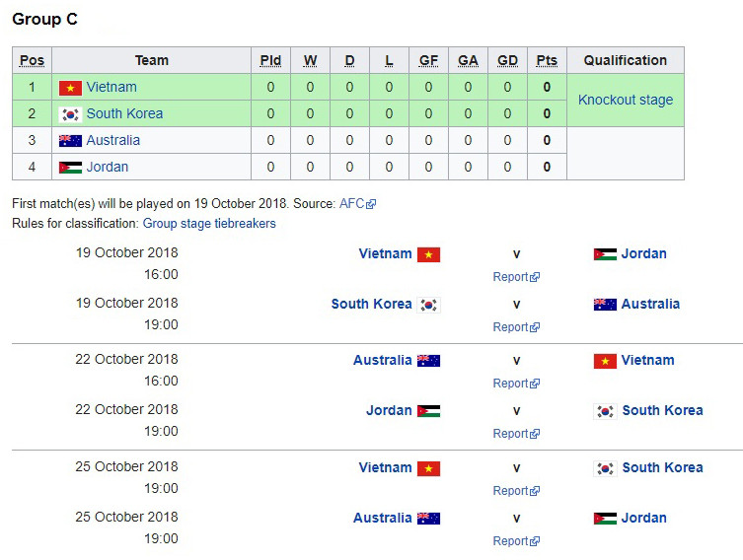Screen dimensions: 743x560
Task: Click the Pts column header
Action: [x=547, y=60]
